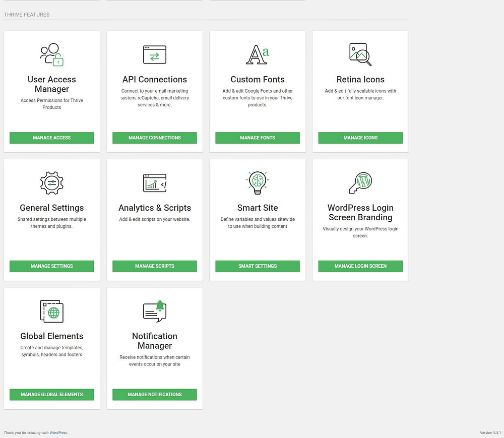Click 'Connect to your email marketing system' description
Screen dimensions: 504x438
155,98
